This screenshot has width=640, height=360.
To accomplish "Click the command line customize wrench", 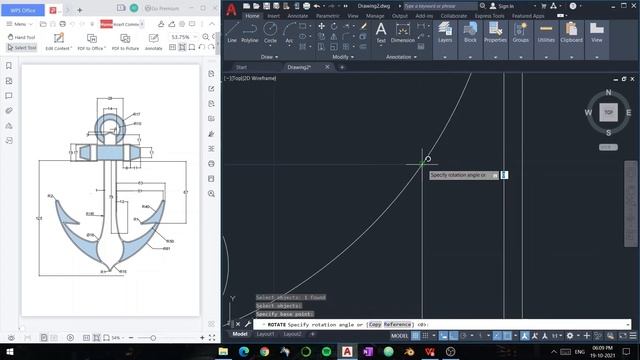I will [x=248, y=324].
